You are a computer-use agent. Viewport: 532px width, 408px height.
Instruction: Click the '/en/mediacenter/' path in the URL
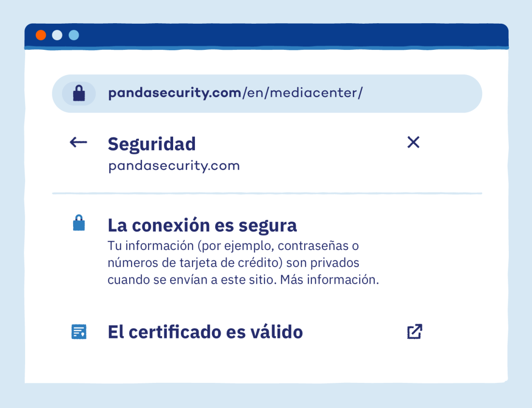(302, 93)
